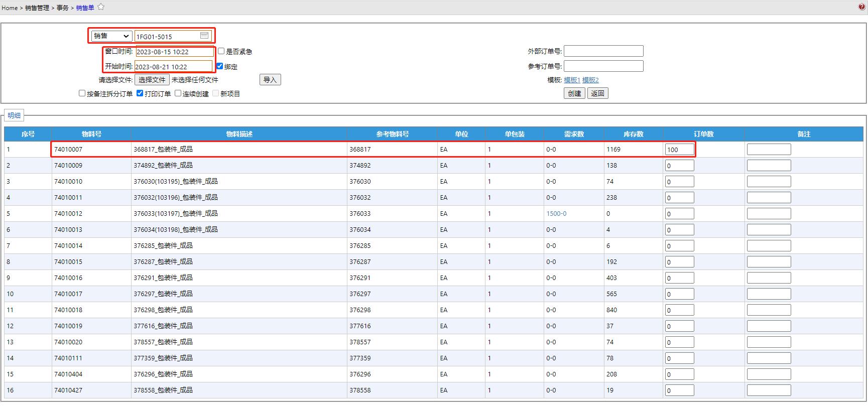Click order quantity field for 74010007
Viewport: 868px width, 406px height.
coord(680,150)
